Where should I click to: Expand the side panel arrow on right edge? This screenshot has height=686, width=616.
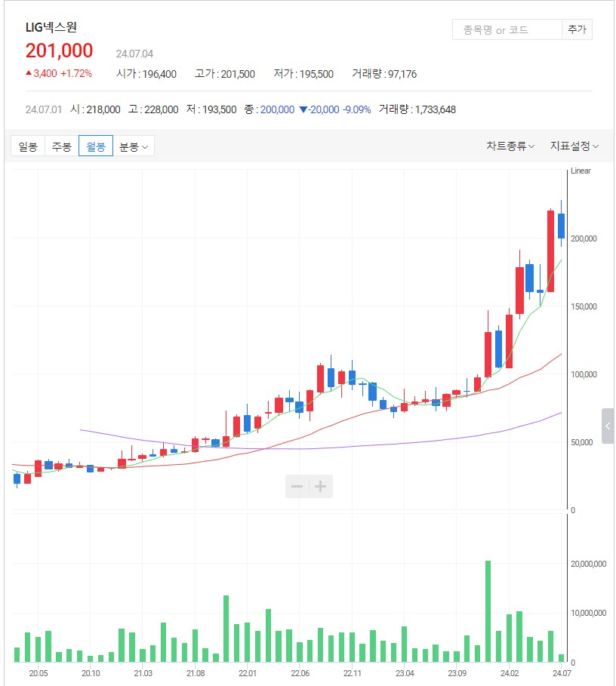point(608,426)
